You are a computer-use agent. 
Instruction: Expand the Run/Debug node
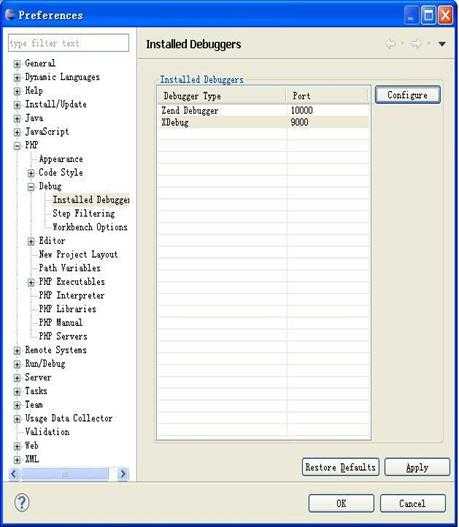pyautogui.click(x=17, y=364)
